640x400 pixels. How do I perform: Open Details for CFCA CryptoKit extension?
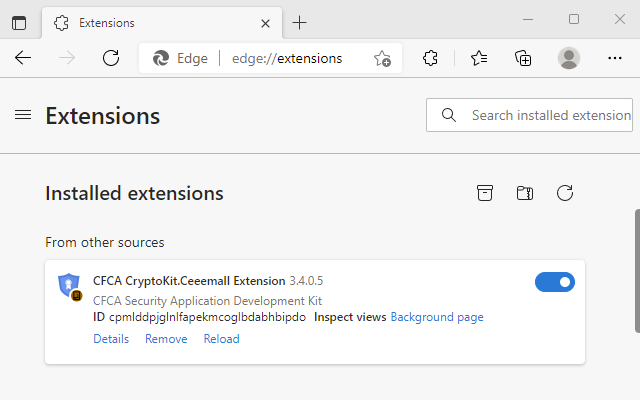pyautogui.click(x=111, y=339)
